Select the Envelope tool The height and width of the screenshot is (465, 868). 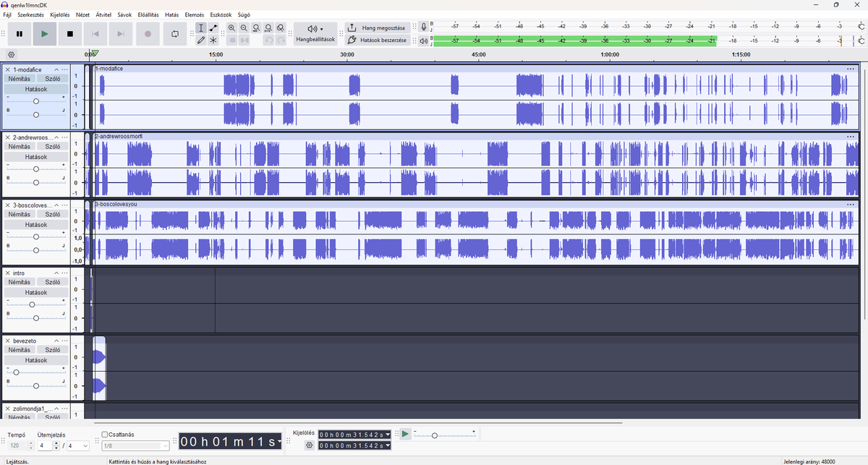coord(213,27)
